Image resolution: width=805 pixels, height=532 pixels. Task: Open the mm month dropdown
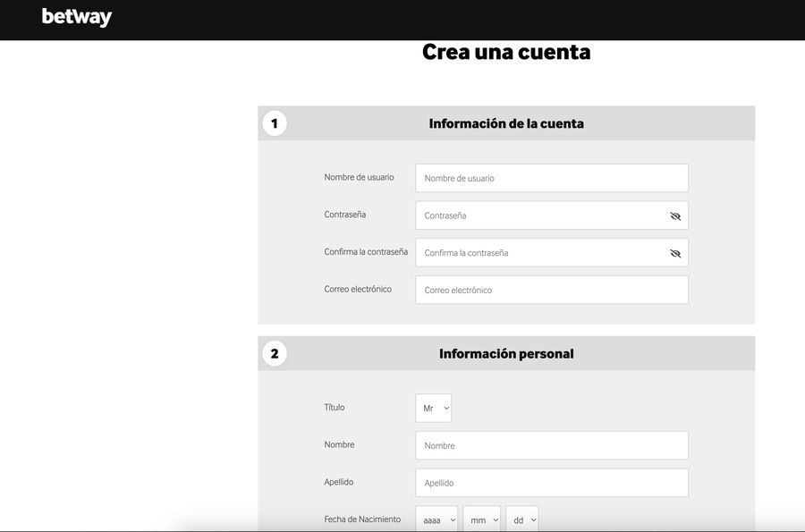pos(481,519)
